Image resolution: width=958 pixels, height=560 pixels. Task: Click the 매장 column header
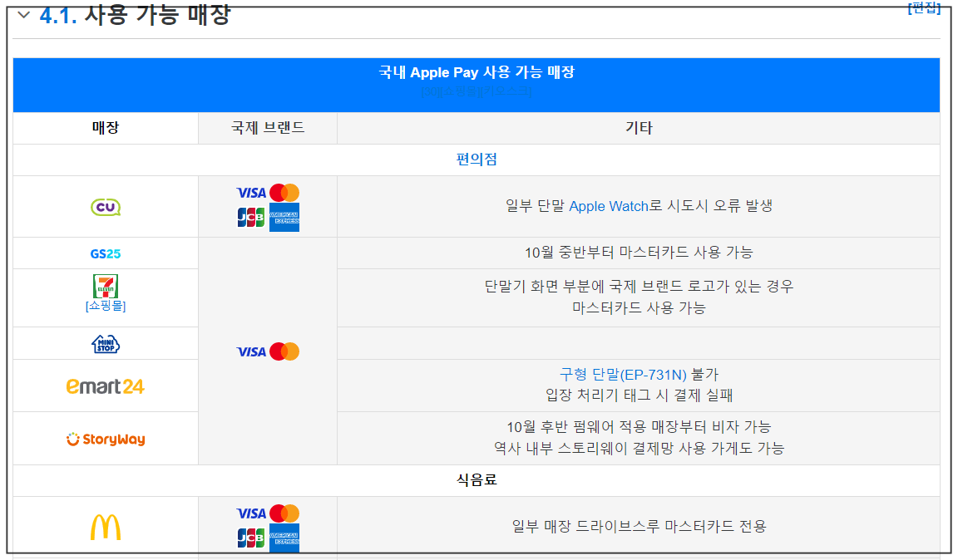coord(106,128)
